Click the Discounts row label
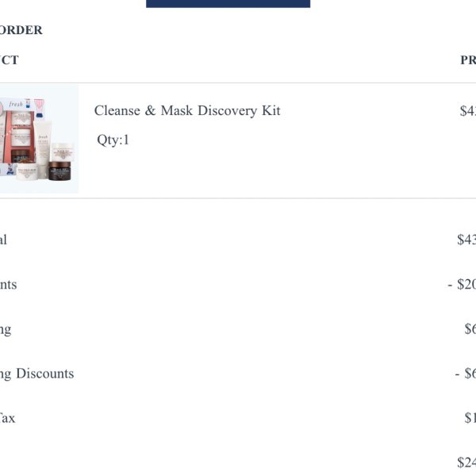476x476 pixels. tap(9, 285)
